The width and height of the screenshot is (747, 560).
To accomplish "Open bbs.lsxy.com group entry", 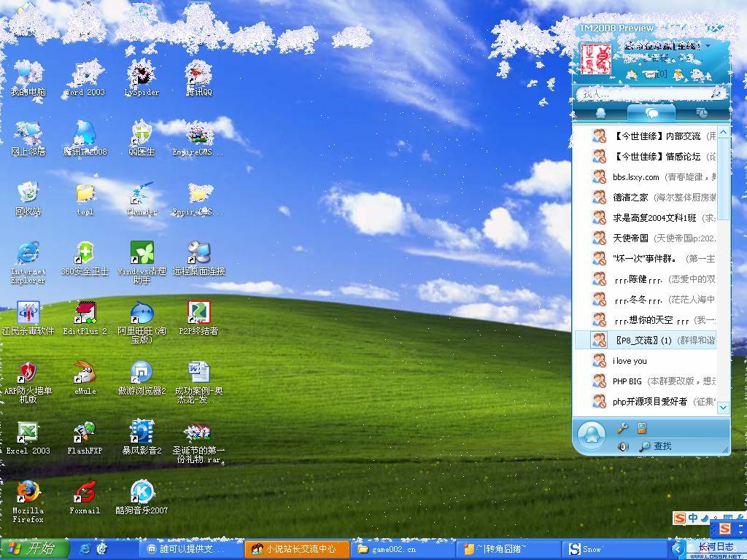I will pyautogui.click(x=646, y=177).
